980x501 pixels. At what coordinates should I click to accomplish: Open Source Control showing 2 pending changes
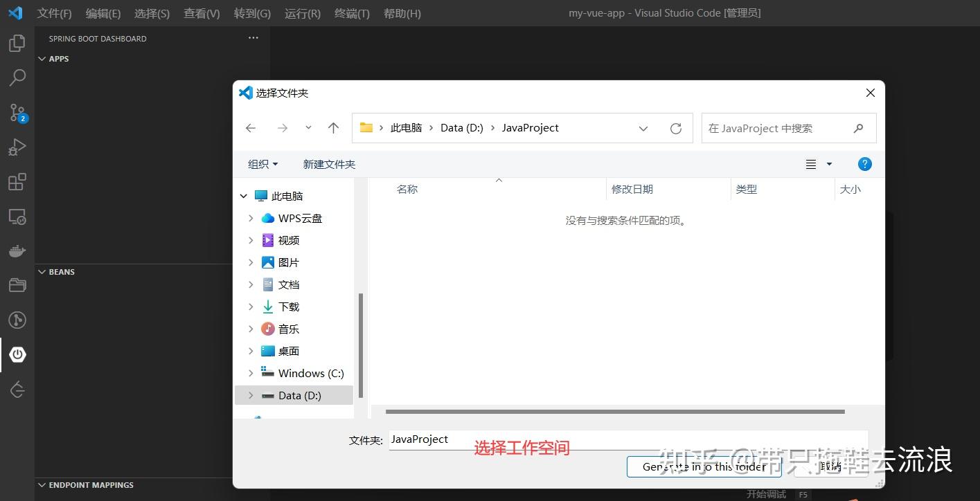(x=17, y=112)
